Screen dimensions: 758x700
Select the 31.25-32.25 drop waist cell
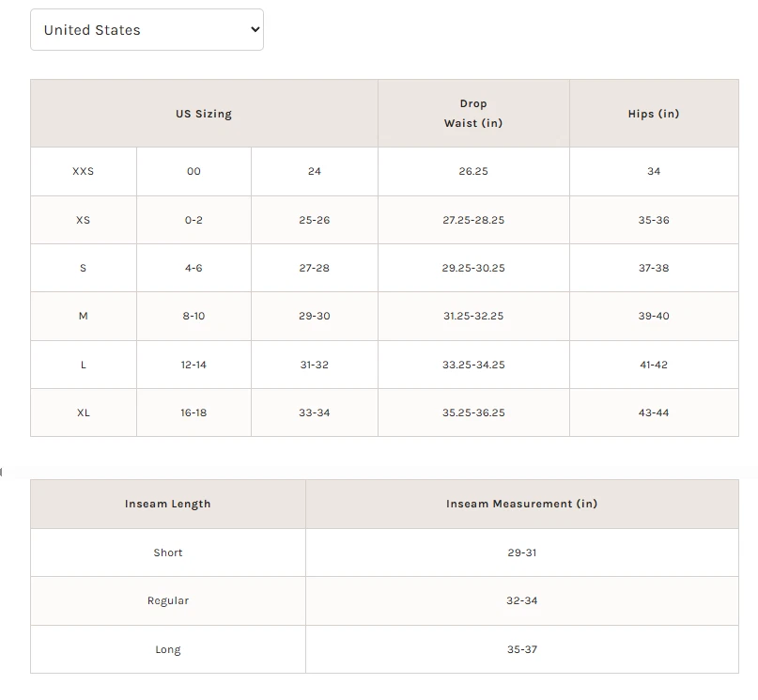473,317
